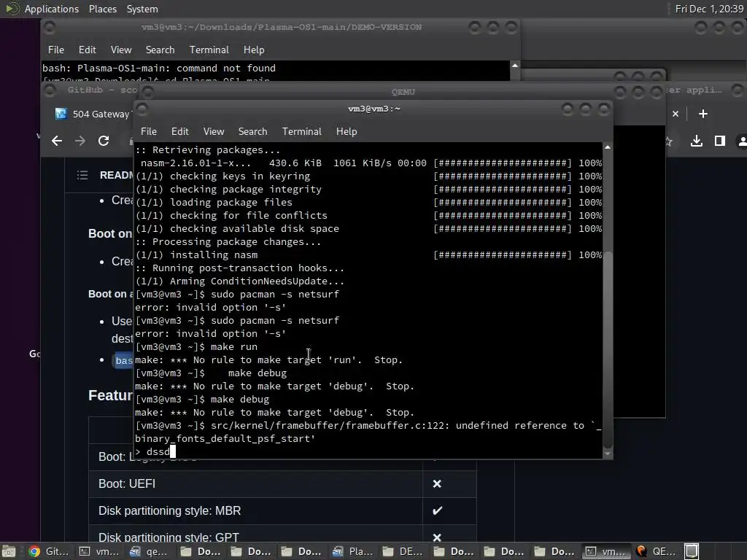
Task: Reload the 504 Gateway browser page
Action: point(104,141)
